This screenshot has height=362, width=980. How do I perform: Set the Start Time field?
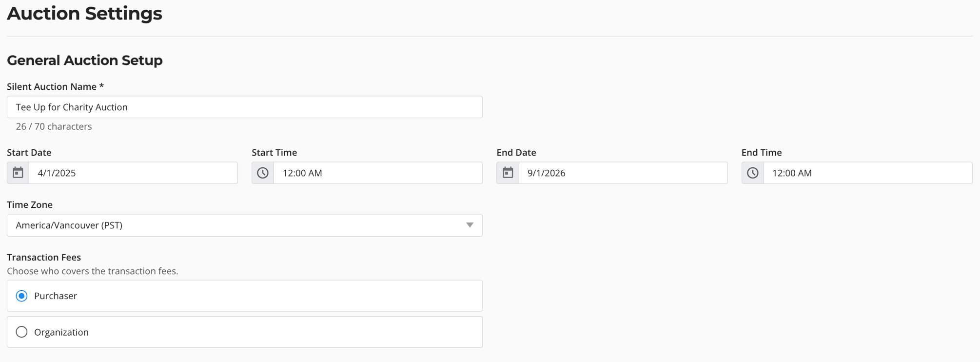tap(378, 173)
